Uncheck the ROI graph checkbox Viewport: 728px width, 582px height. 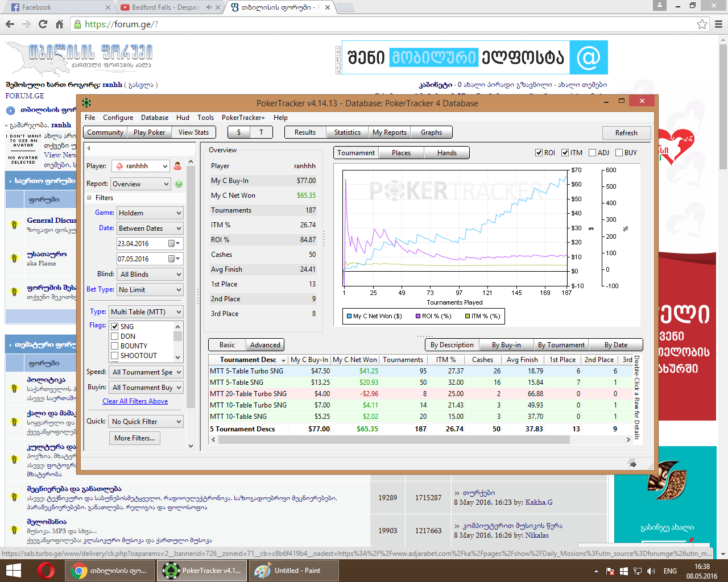point(539,153)
